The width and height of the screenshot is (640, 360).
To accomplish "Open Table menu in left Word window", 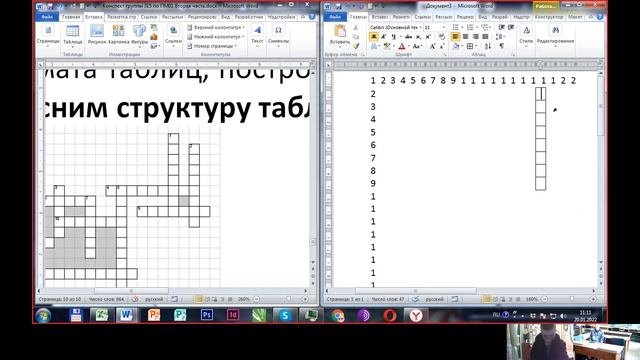I will [73, 35].
